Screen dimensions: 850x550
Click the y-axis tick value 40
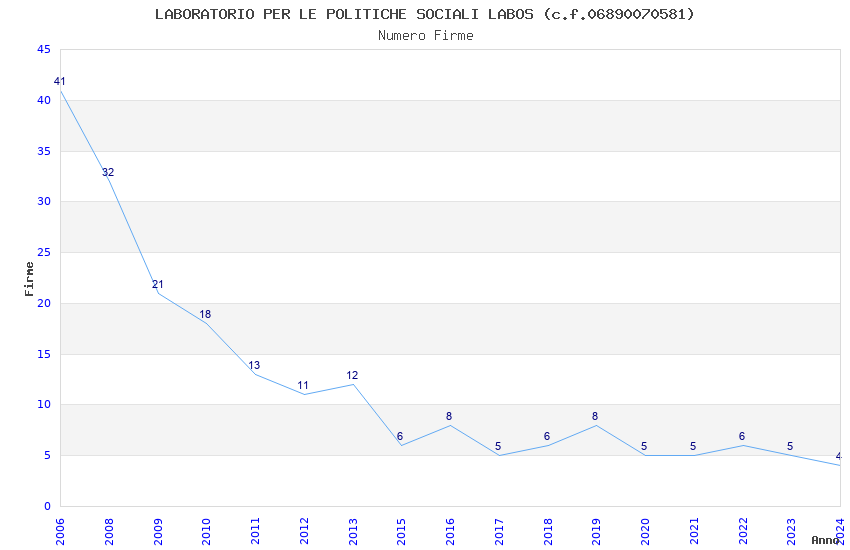[x=44, y=100]
